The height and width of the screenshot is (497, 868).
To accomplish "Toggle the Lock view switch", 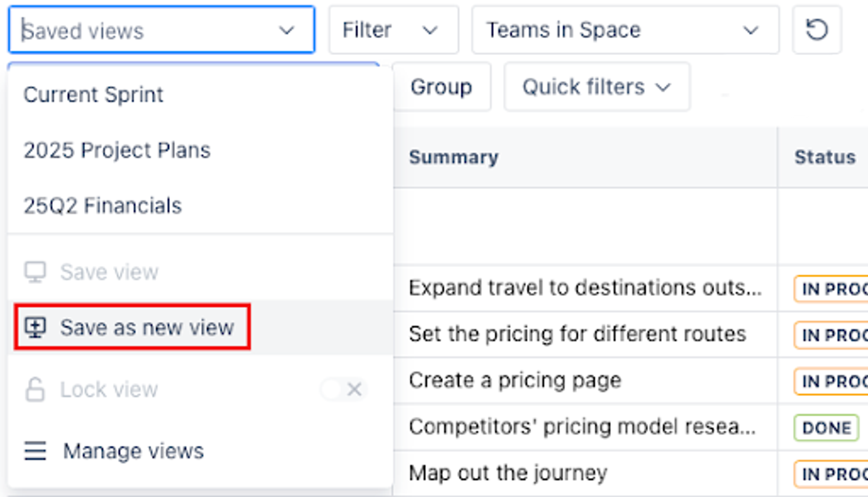I will [x=344, y=389].
